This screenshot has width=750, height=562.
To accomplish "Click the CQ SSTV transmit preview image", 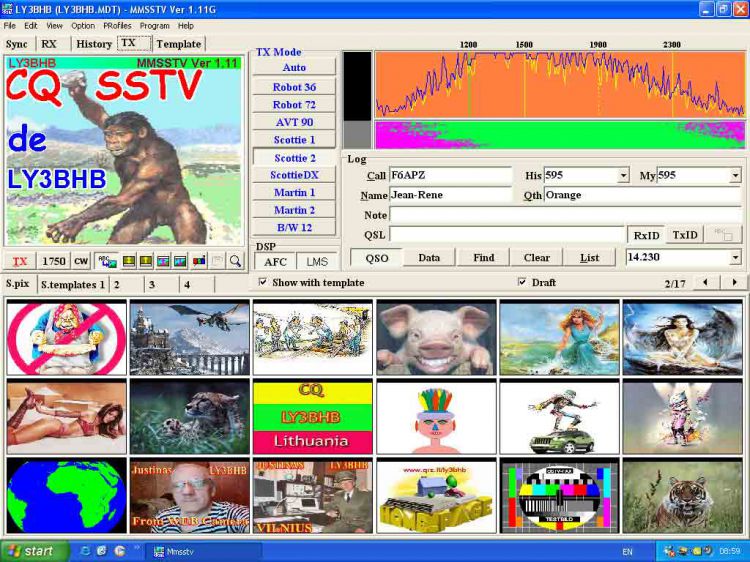I will coord(124,151).
